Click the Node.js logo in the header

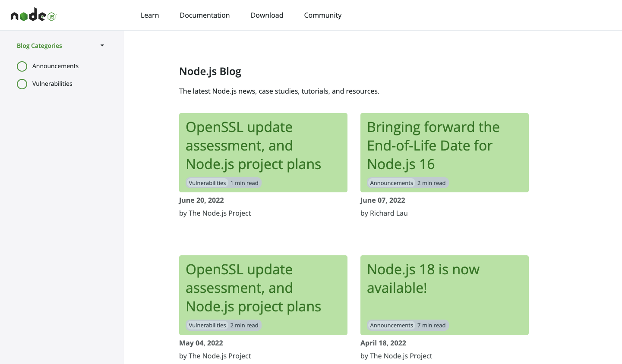coord(34,15)
